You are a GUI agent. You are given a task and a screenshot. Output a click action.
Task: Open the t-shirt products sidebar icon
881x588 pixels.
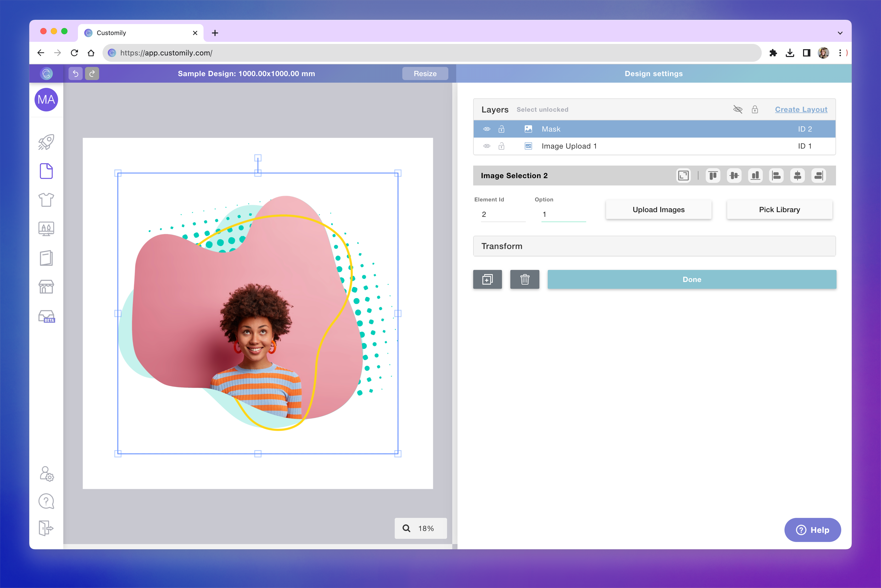click(46, 200)
